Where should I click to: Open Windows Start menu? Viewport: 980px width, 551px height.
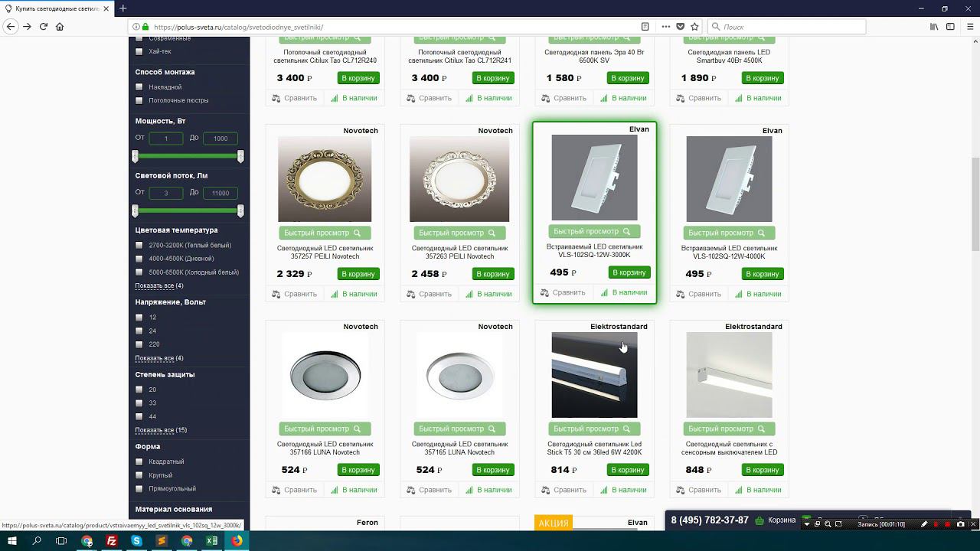click(12, 540)
